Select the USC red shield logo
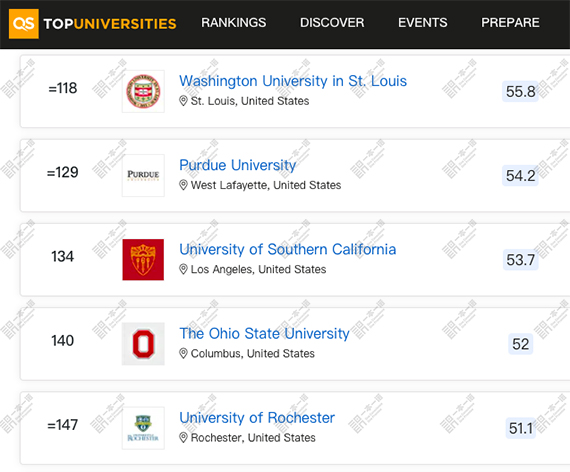Image resolution: width=570 pixels, height=472 pixels. (143, 260)
